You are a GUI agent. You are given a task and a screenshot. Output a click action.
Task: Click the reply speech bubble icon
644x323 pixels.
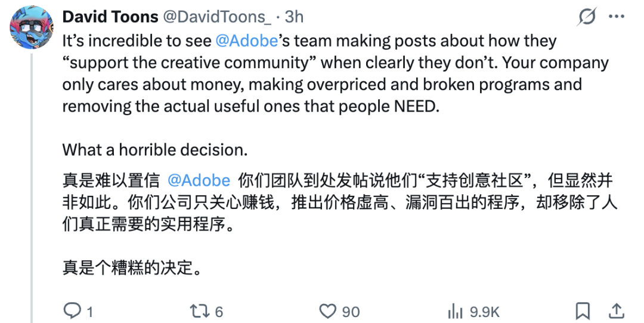[72, 310]
